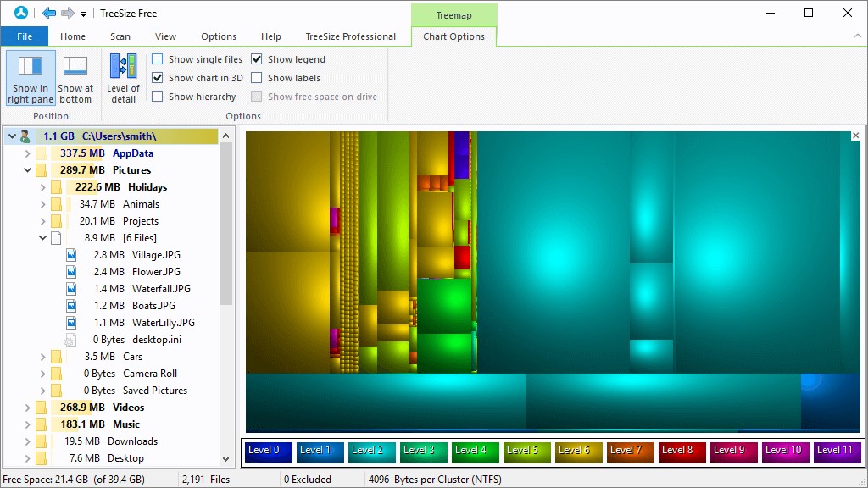Click the Village.JPG image file icon
This screenshot has width=868, height=488.
pos(72,255)
